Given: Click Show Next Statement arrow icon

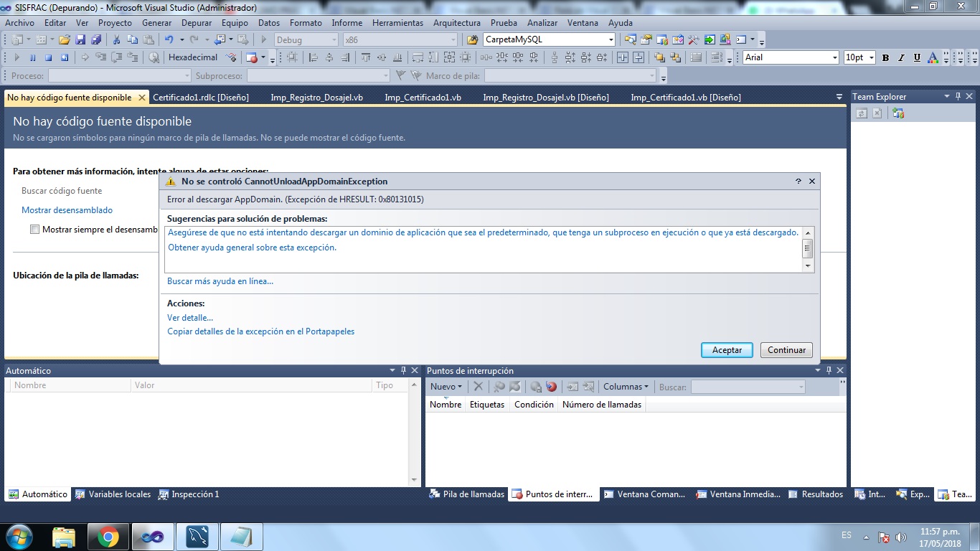Looking at the screenshot, I should [x=85, y=57].
